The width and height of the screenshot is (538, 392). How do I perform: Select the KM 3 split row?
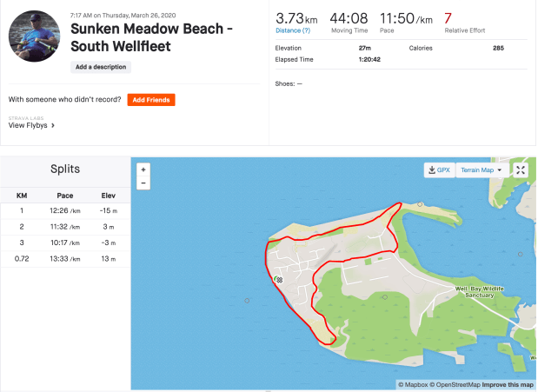(65, 243)
